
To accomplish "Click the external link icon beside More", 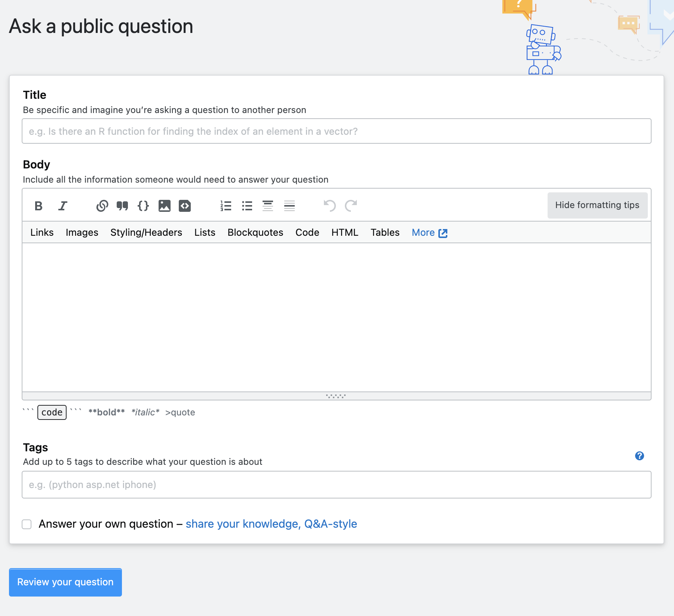I will pos(443,233).
